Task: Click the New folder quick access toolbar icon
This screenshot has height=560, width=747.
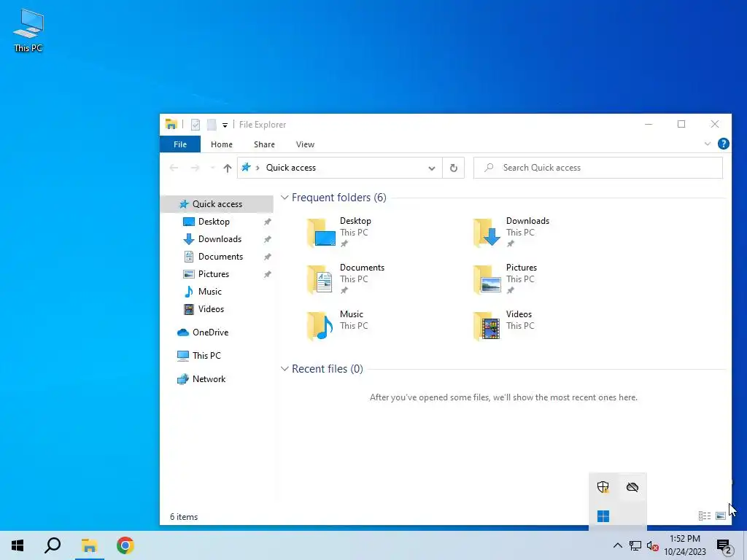Action: tap(212, 125)
